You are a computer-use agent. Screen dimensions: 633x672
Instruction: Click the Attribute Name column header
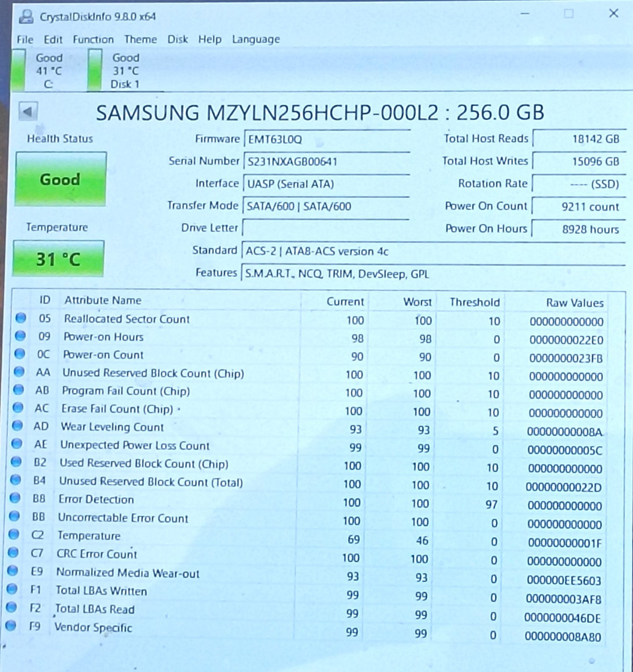tap(103, 300)
